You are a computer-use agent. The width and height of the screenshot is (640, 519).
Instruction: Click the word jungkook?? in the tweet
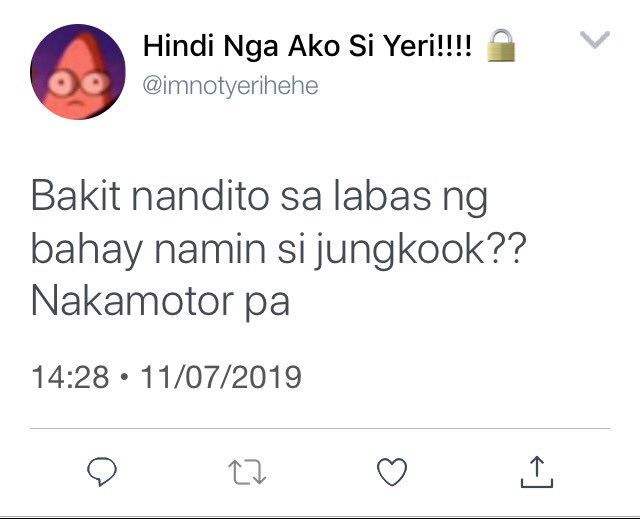[x=420, y=249]
